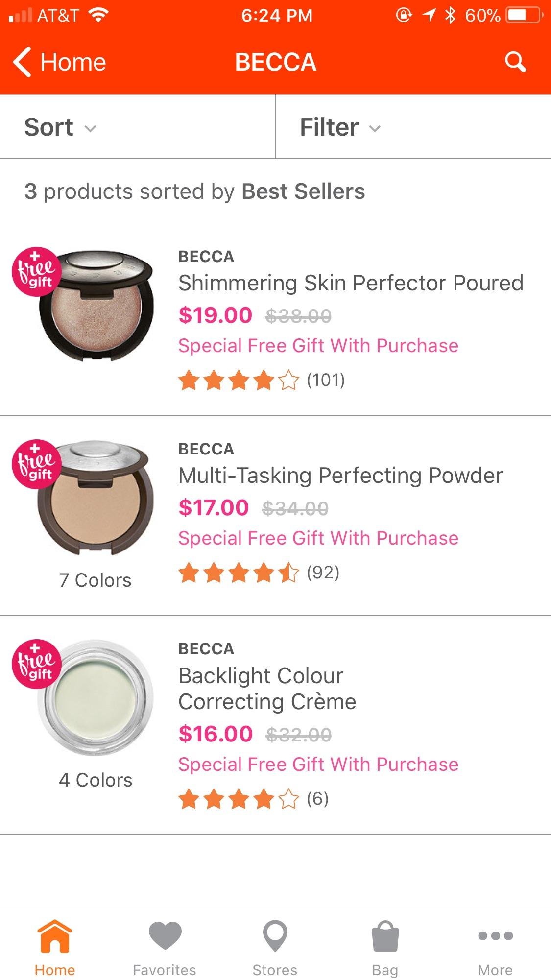Image resolution: width=551 pixels, height=980 pixels.
Task: Tap the free gift badge on Perfecting Powder
Action: click(37, 465)
